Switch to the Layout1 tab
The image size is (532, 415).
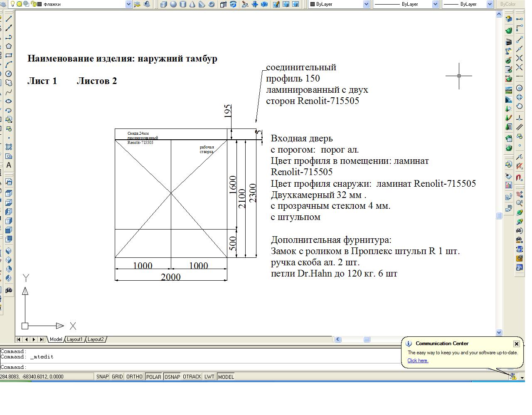[x=75, y=339]
